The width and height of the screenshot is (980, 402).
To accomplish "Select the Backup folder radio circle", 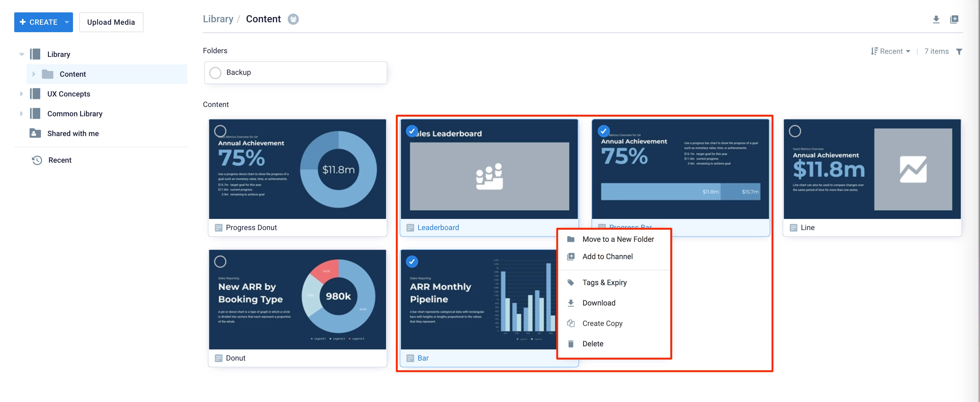I will click(x=215, y=73).
